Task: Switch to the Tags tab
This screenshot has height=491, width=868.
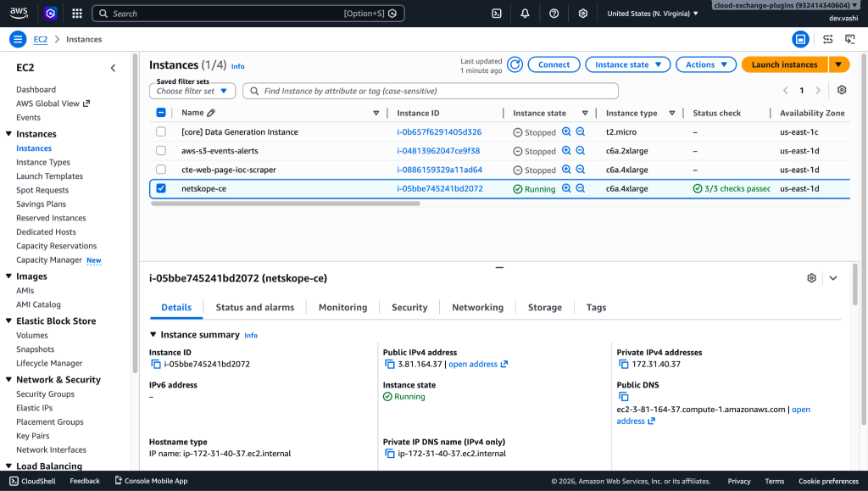Action: click(x=596, y=307)
